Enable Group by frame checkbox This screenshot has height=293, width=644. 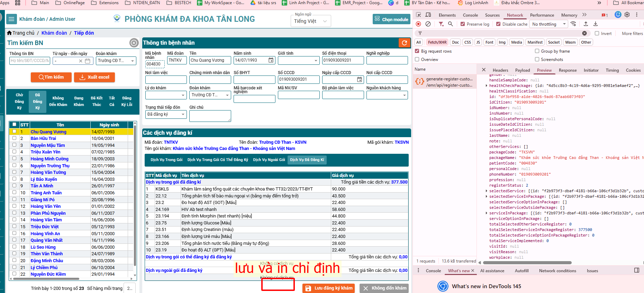(x=537, y=51)
